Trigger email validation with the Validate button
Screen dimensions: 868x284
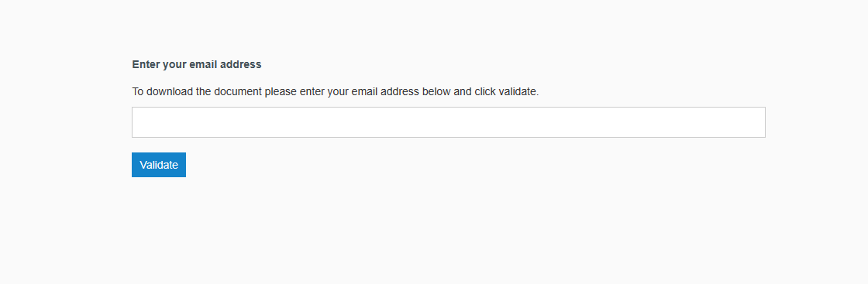point(159,165)
